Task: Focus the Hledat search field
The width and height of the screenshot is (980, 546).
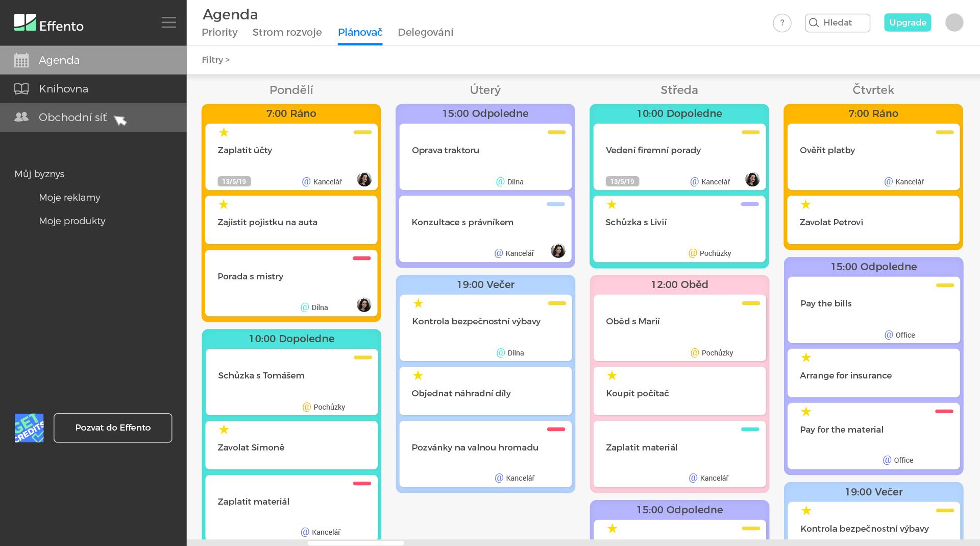Action: click(x=842, y=23)
